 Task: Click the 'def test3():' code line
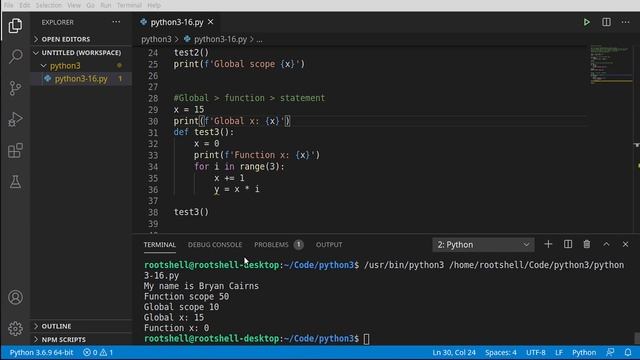click(x=204, y=132)
